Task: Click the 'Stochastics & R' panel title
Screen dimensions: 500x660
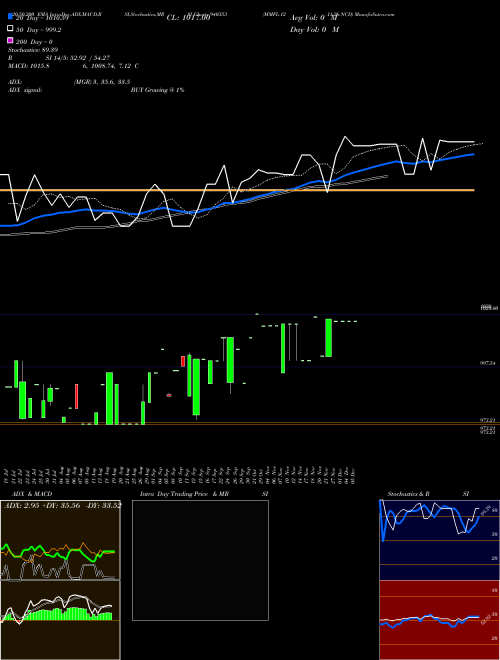Action: click(x=408, y=494)
